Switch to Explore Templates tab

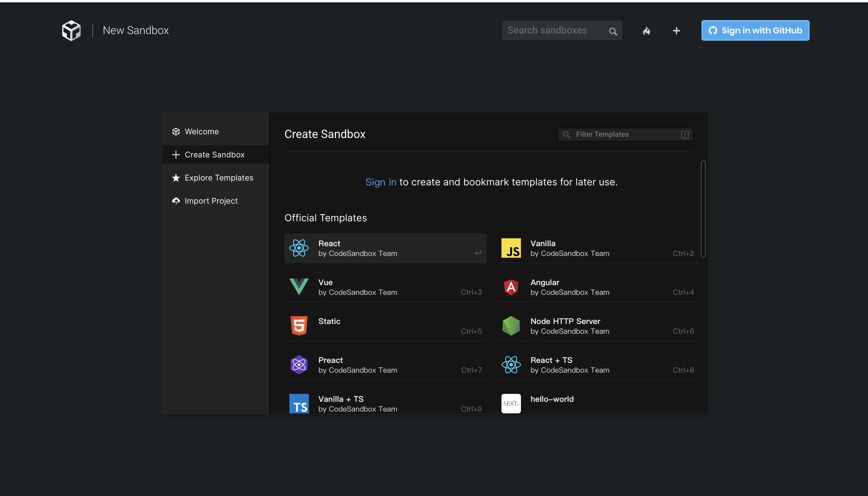click(x=218, y=178)
